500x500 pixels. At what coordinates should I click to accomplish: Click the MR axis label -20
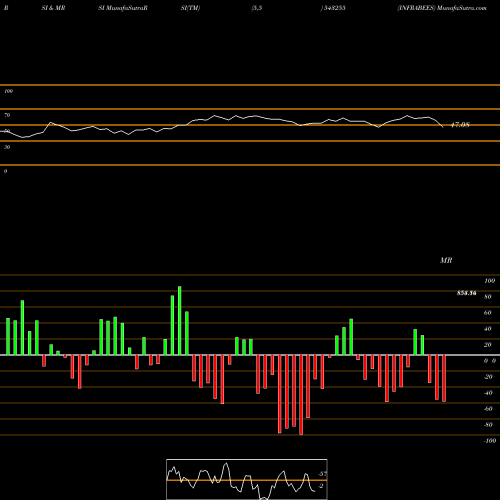click(x=488, y=377)
